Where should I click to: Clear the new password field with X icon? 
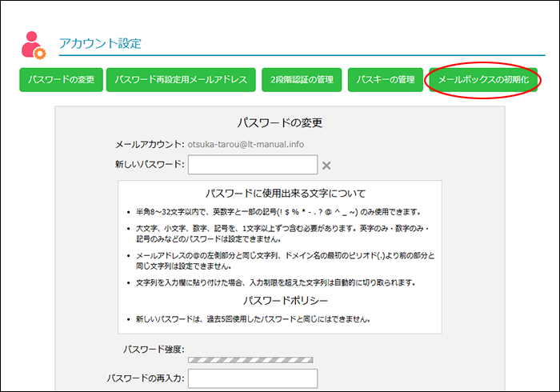coord(326,166)
